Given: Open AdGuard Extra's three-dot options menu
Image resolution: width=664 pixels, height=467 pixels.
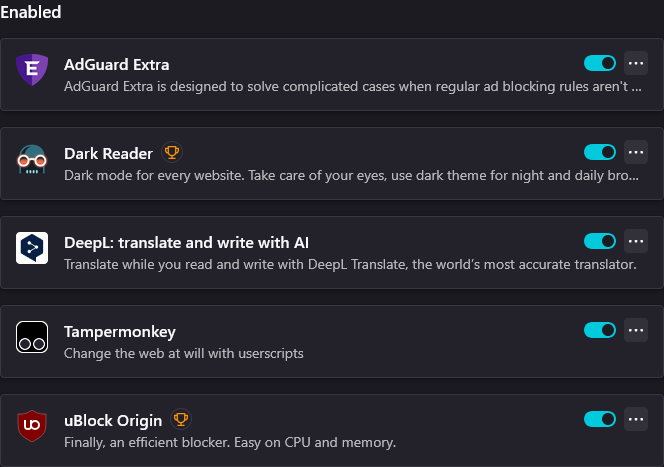Looking at the screenshot, I should click(636, 64).
